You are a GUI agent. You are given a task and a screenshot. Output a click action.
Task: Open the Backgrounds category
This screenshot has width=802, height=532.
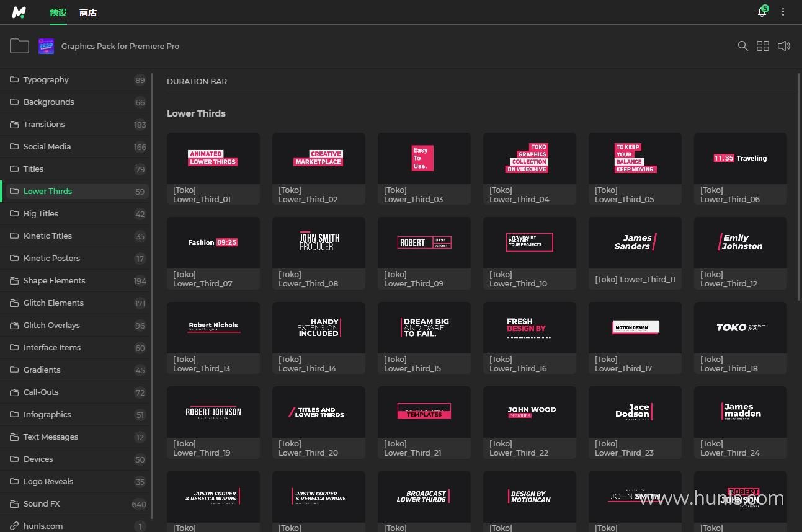74,102
